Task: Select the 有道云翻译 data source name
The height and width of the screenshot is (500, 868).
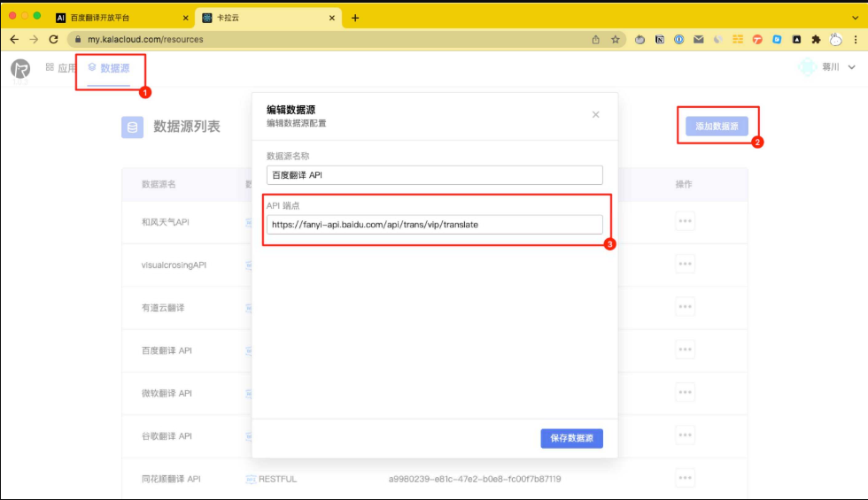Action: (x=163, y=308)
